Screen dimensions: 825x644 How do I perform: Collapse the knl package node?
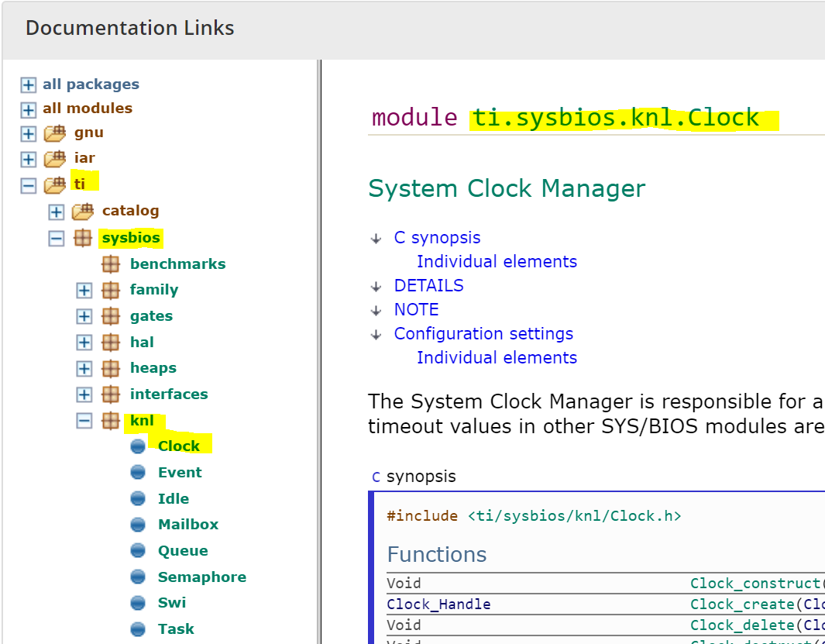click(84, 421)
